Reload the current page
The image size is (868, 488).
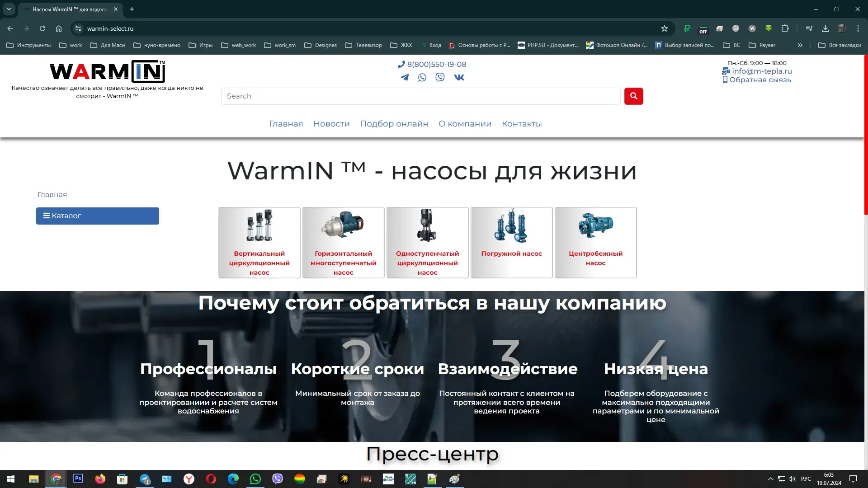click(x=42, y=28)
